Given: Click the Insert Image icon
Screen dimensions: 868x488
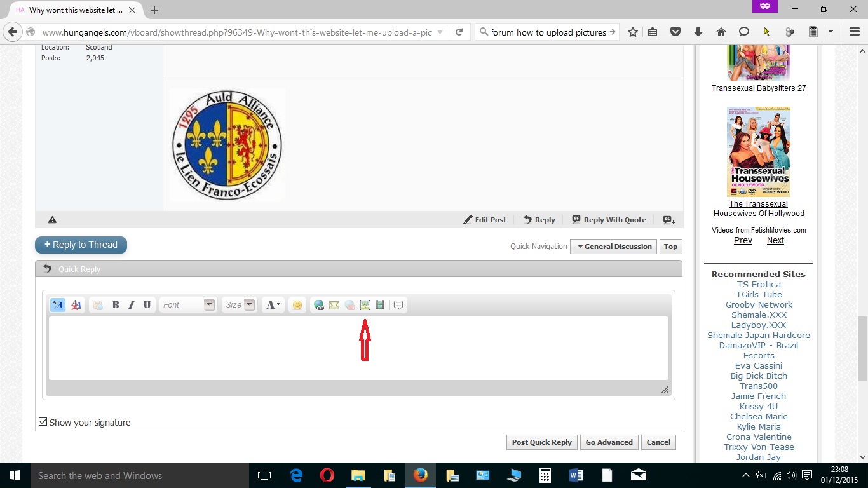Looking at the screenshot, I should pyautogui.click(x=365, y=305).
